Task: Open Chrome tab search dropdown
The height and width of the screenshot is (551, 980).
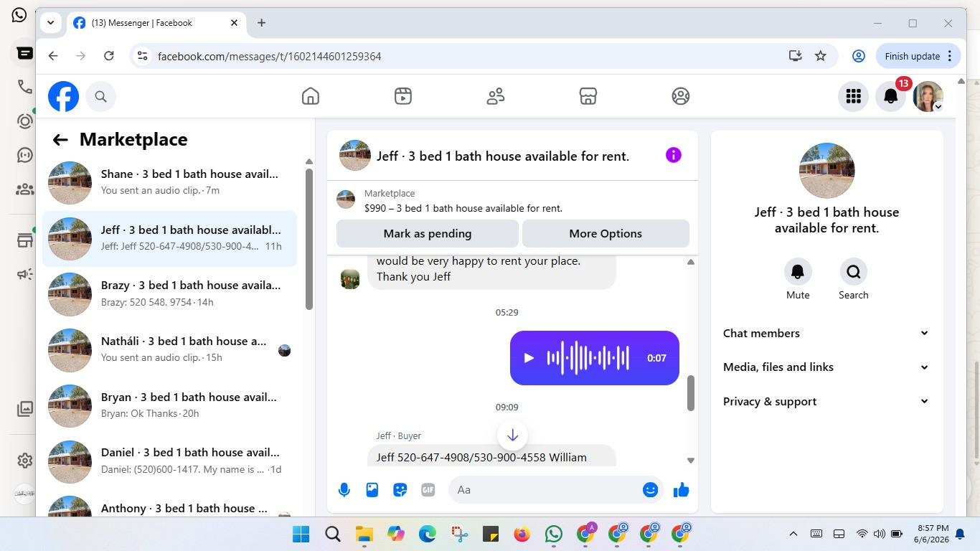Action: 51,23
